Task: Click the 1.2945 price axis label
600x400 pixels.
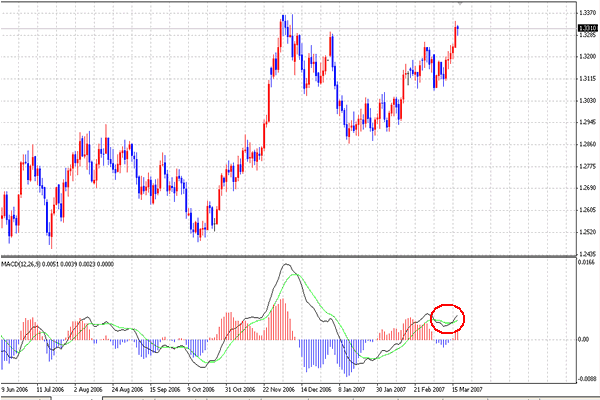Action: [x=587, y=122]
